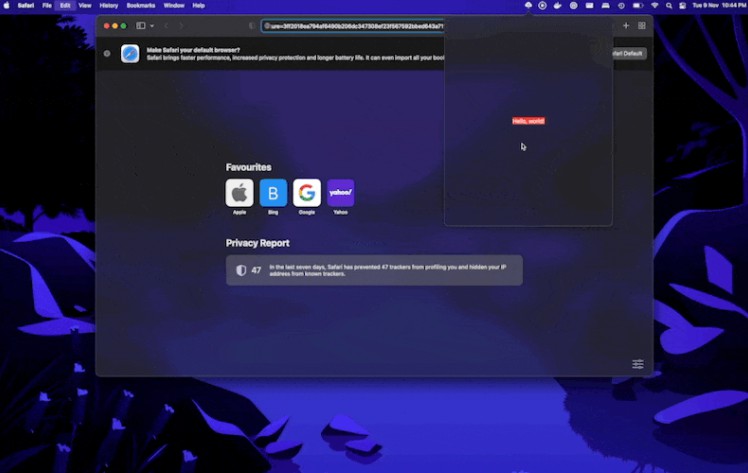Click the Hello, world! highlighted text
748x473 pixels.
pos(528,121)
